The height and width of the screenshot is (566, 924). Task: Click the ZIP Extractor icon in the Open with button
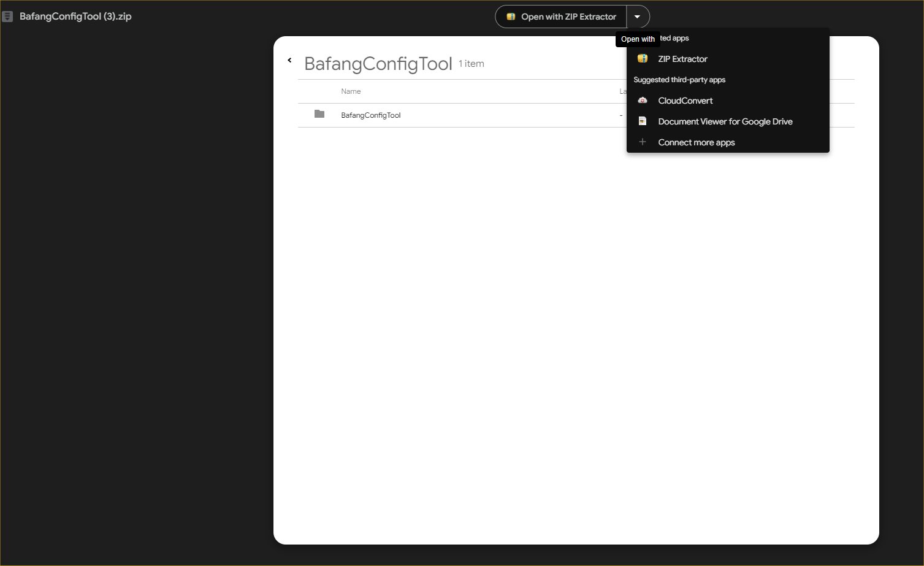coord(511,17)
